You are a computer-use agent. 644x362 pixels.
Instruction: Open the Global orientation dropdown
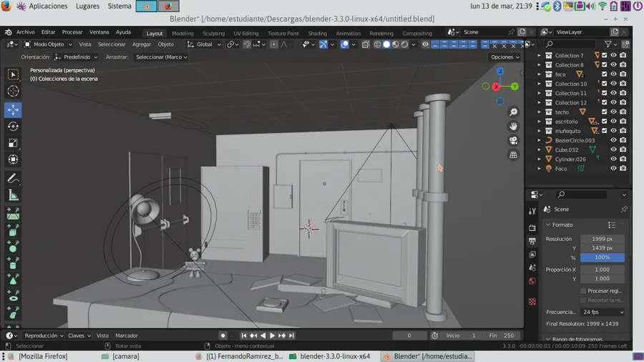204,44
